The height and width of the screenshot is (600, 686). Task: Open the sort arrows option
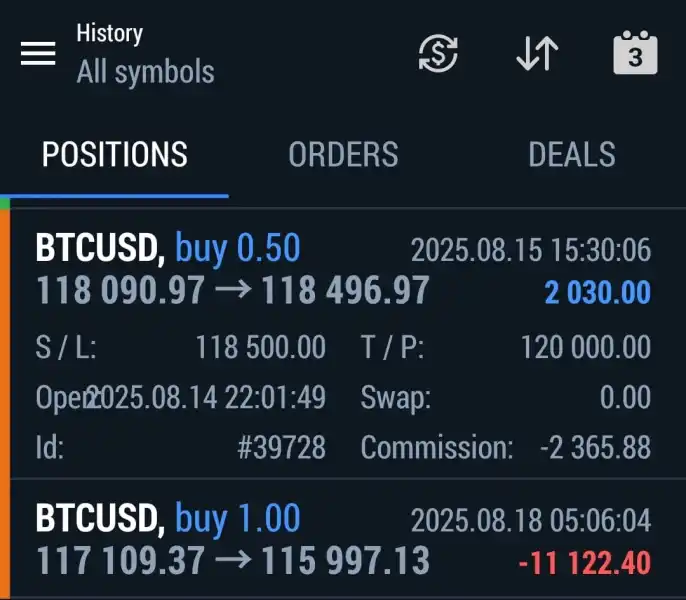coord(537,53)
